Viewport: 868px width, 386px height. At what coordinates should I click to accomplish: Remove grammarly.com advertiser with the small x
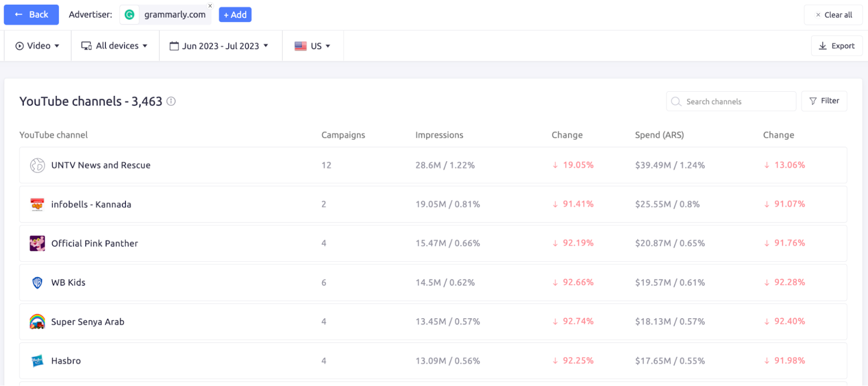click(210, 6)
